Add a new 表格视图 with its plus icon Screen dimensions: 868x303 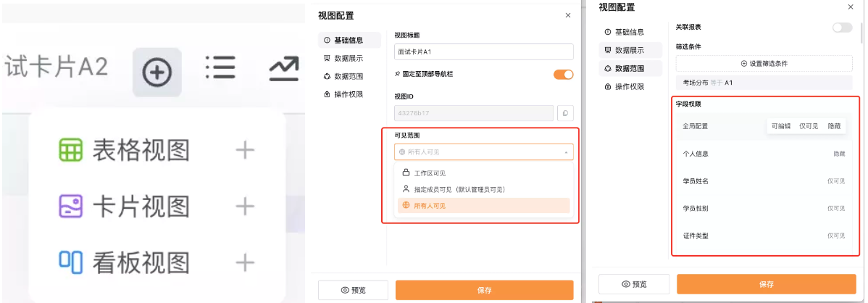click(x=245, y=150)
